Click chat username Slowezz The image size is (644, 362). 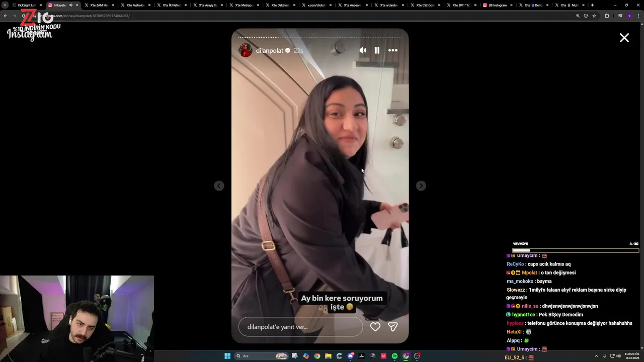(516, 290)
